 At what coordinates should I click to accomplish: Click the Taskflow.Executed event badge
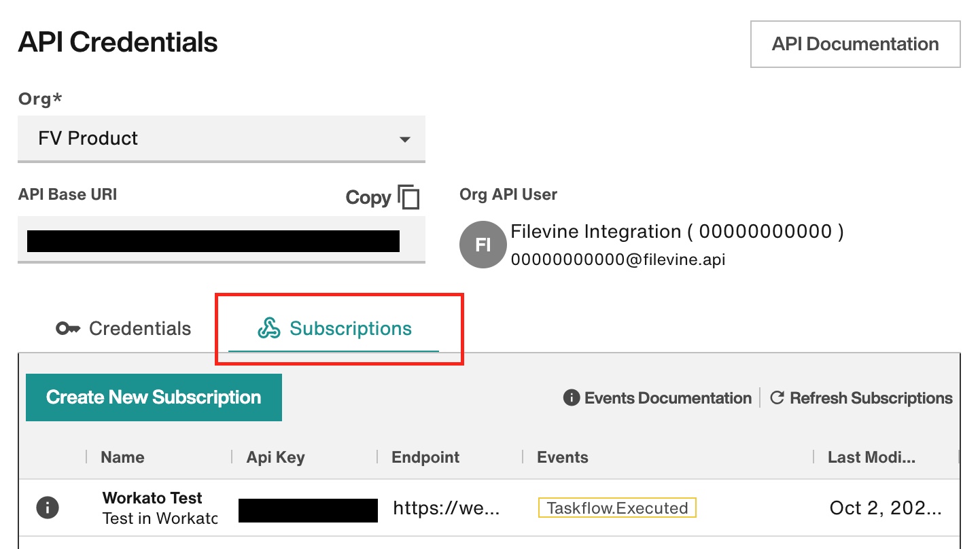point(616,507)
